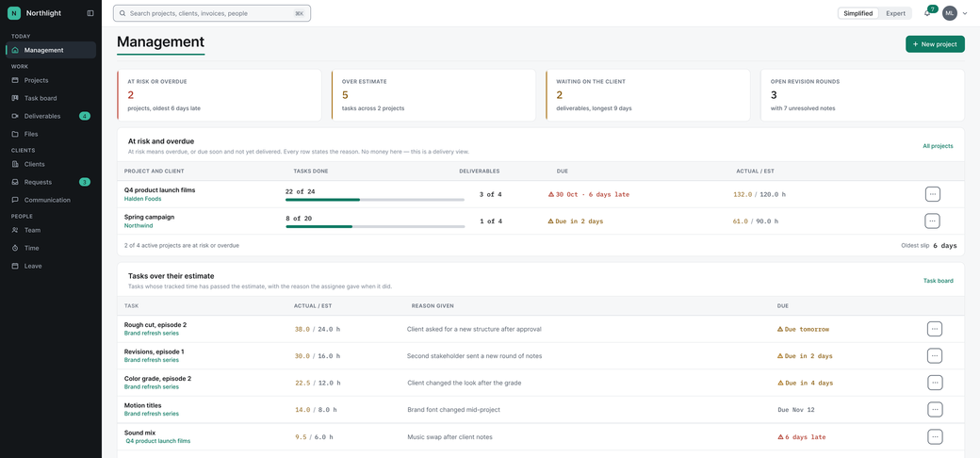Click the Music swap after client notes reason
Viewport: 980px width, 458px height.
click(450, 436)
